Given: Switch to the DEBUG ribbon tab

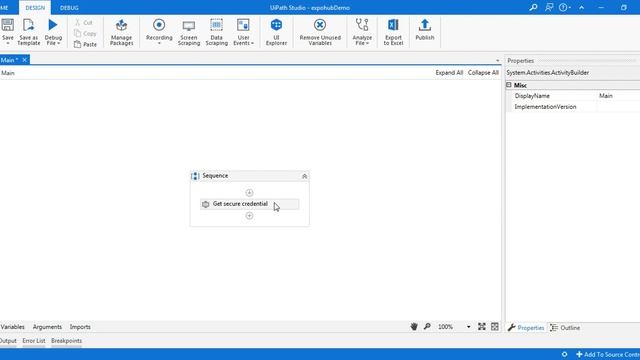Looking at the screenshot, I should (x=69, y=8).
